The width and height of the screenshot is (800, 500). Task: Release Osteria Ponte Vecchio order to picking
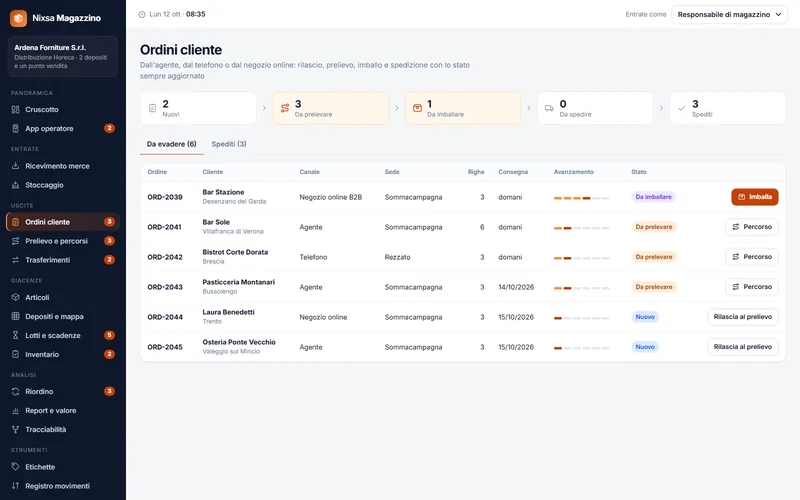pos(742,347)
